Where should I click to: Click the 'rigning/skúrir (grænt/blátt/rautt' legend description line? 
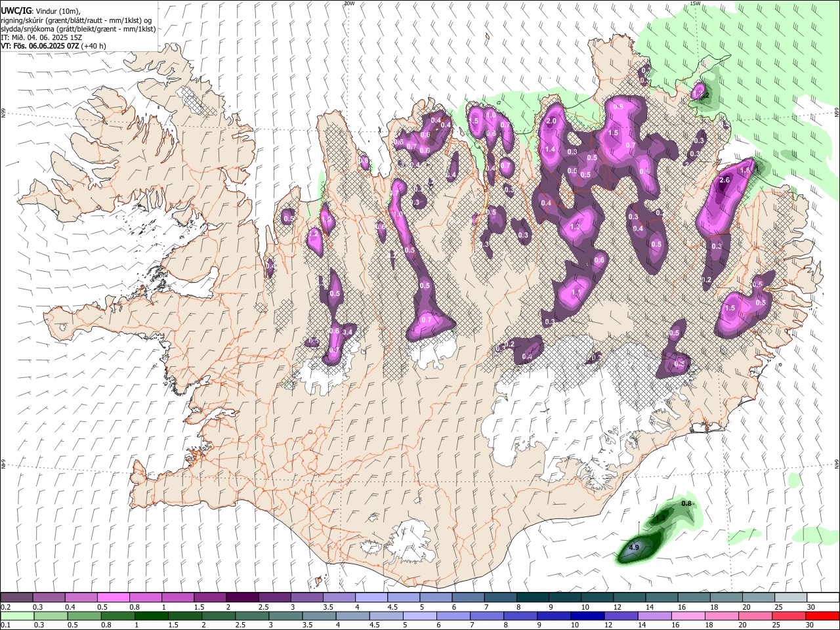point(76,20)
